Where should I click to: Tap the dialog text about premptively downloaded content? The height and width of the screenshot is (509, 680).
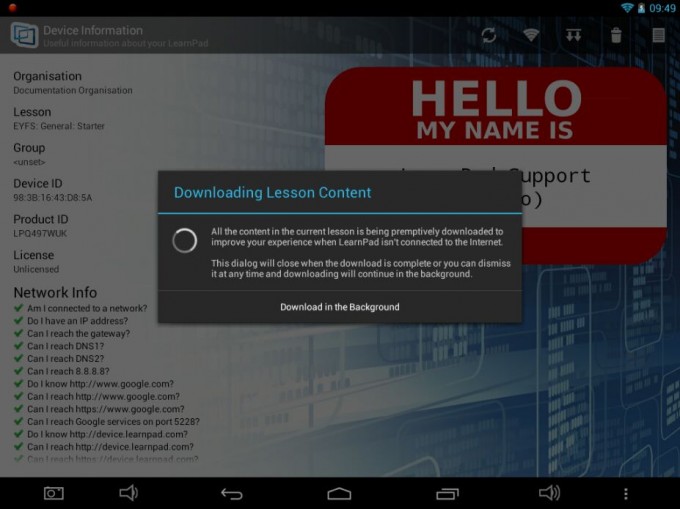point(357,237)
